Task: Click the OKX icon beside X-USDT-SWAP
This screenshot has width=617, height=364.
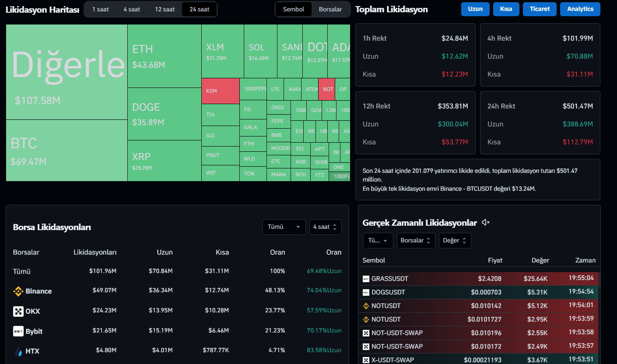Action: tap(366, 360)
